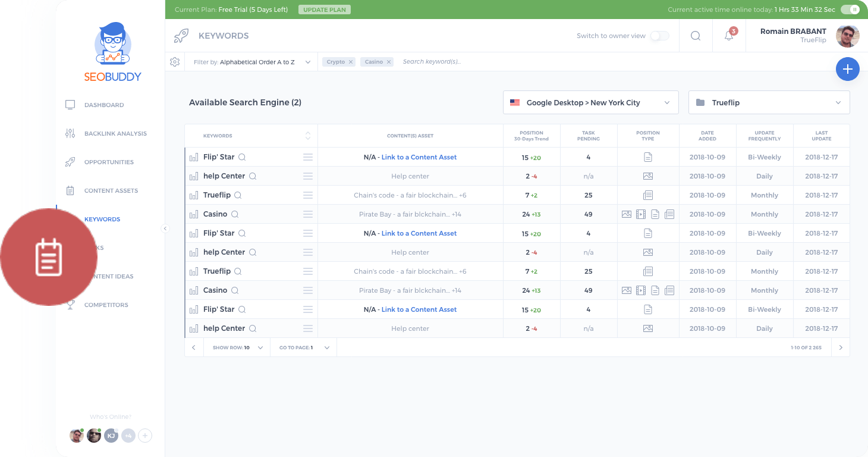The width and height of the screenshot is (868, 457).
Task: Open the Content Assets menu item
Action: tap(111, 190)
